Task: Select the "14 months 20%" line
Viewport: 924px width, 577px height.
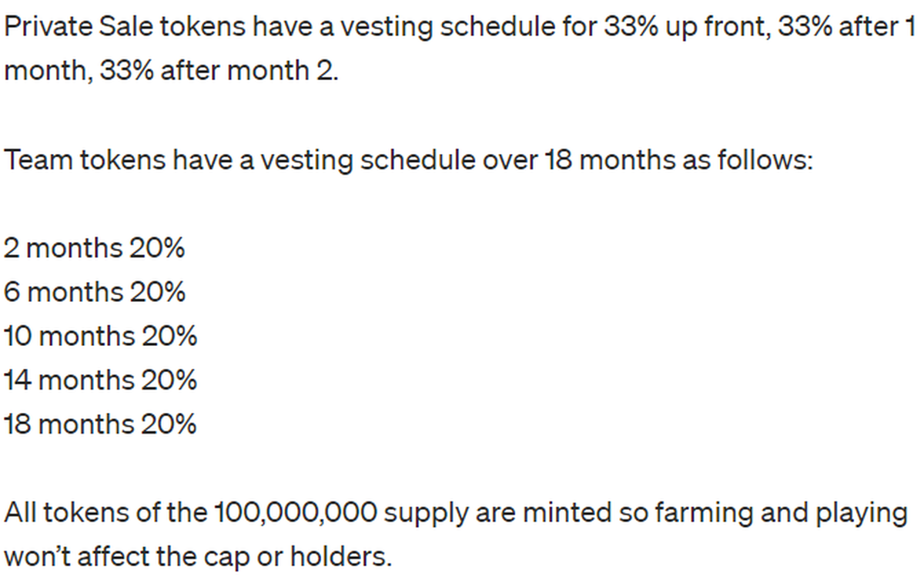Action: point(100,381)
